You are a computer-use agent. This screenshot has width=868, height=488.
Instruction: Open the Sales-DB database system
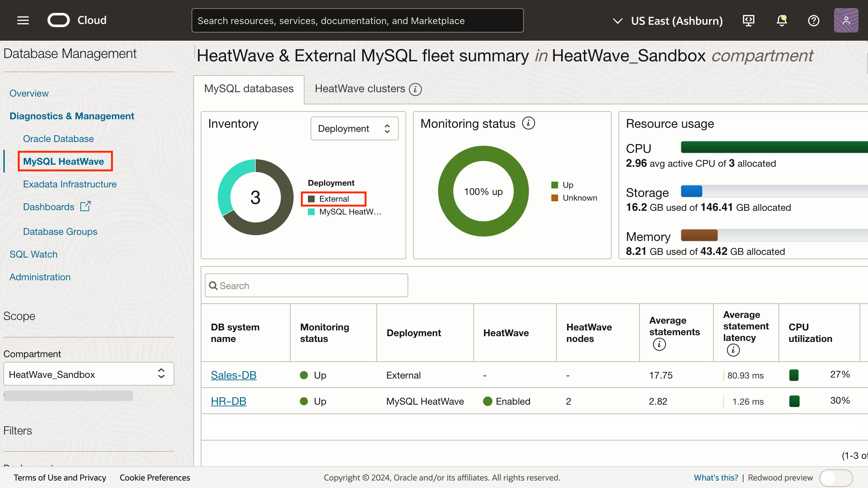[233, 375]
